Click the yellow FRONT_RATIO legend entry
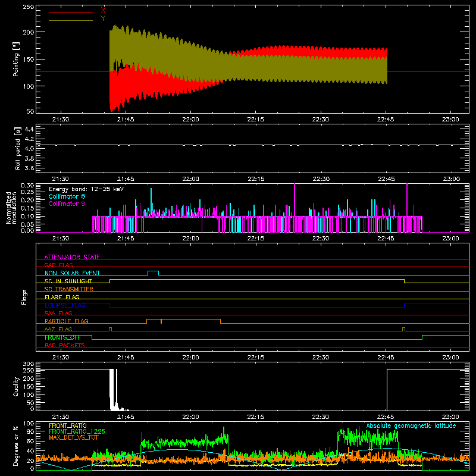The image size is (476, 476). pyautogui.click(x=68, y=425)
